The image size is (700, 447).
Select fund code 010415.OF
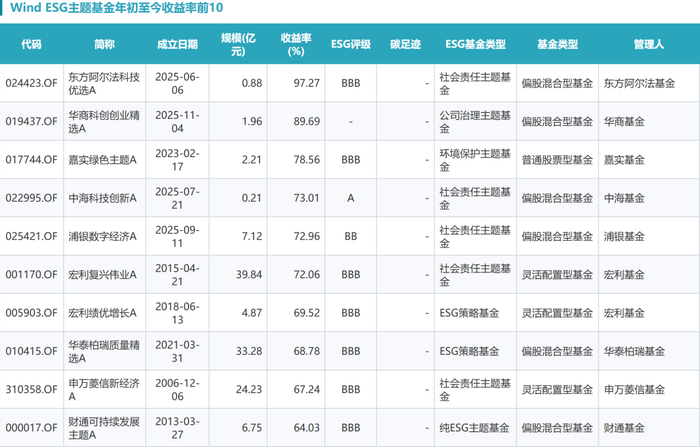[x=31, y=351]
